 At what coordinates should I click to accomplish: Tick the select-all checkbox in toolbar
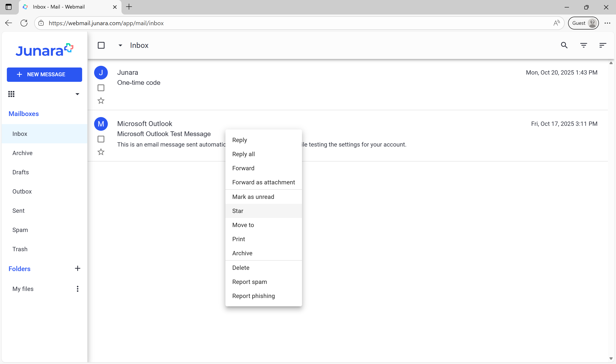101,45
